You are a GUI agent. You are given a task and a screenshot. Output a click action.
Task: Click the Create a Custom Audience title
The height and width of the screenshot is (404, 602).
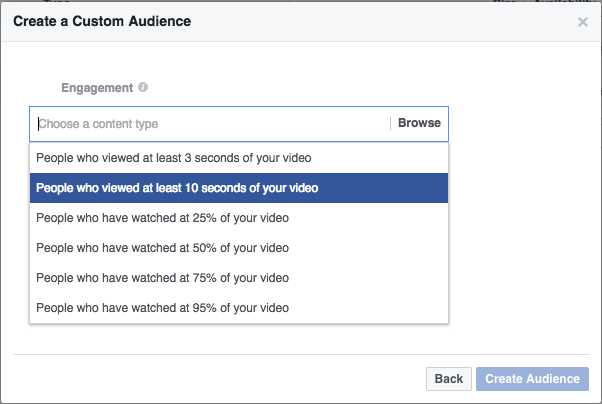coord(102,21)
